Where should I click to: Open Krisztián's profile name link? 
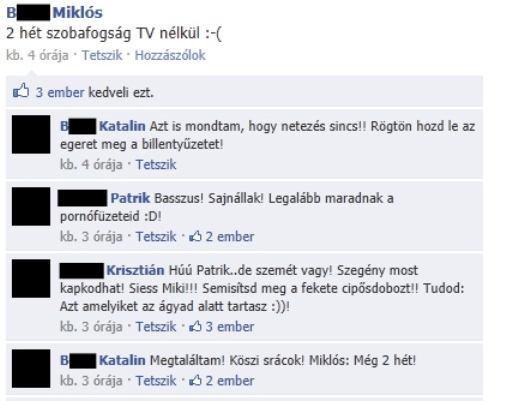[112, 270]
